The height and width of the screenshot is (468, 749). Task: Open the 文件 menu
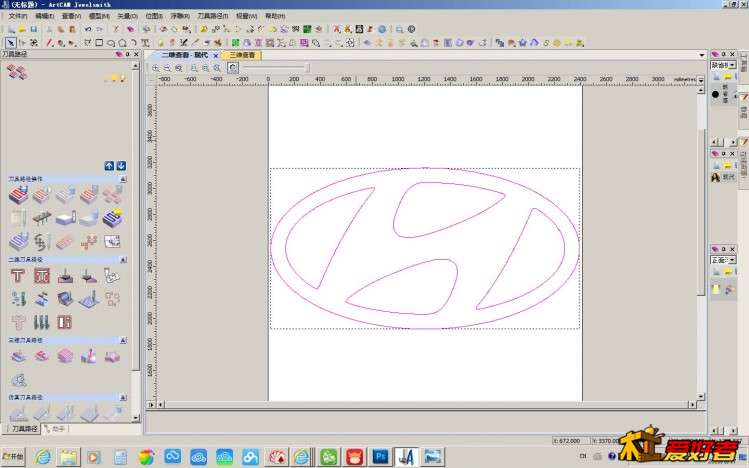18,16
